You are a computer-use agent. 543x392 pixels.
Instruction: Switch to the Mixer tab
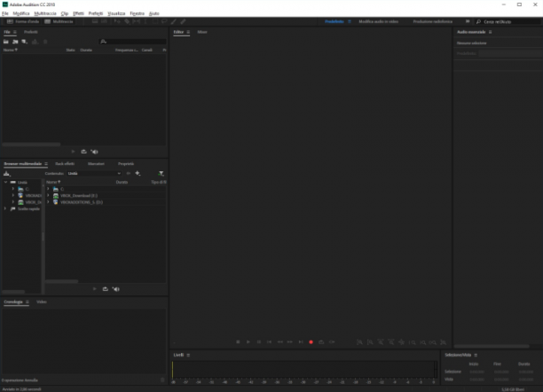click(202, 32)
